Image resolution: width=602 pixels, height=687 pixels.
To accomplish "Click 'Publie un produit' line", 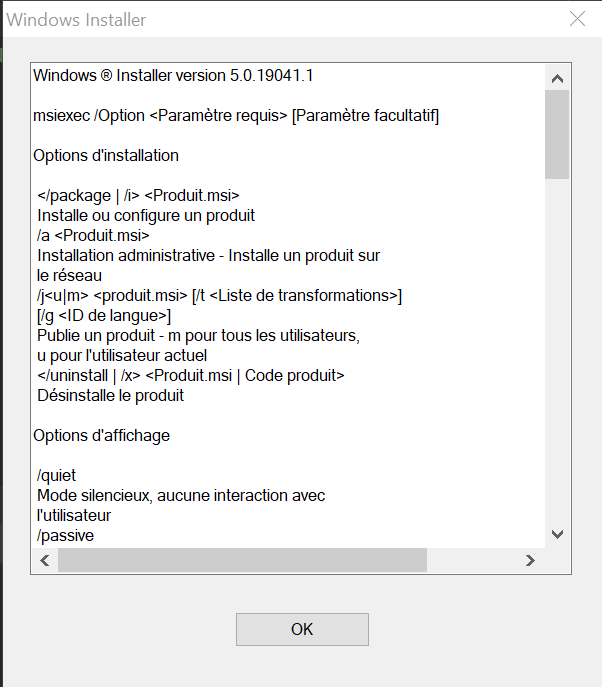I will tap(198, 336).
